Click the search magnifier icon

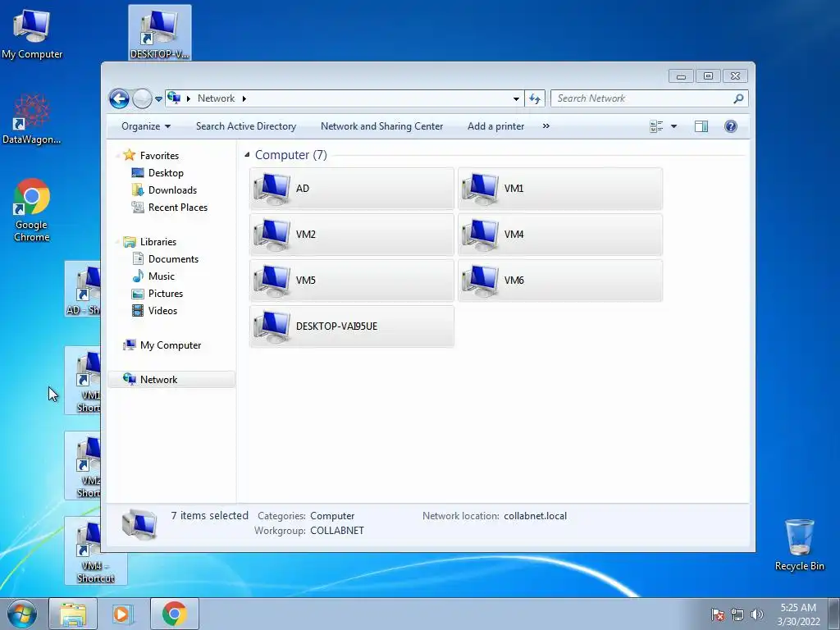click(x=739, y=98)
